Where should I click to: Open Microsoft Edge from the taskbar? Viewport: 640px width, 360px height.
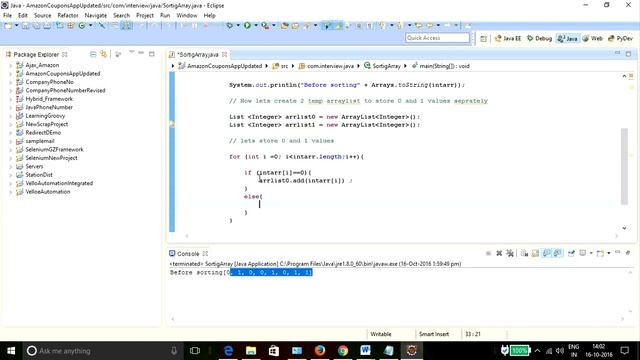(228, 351)
